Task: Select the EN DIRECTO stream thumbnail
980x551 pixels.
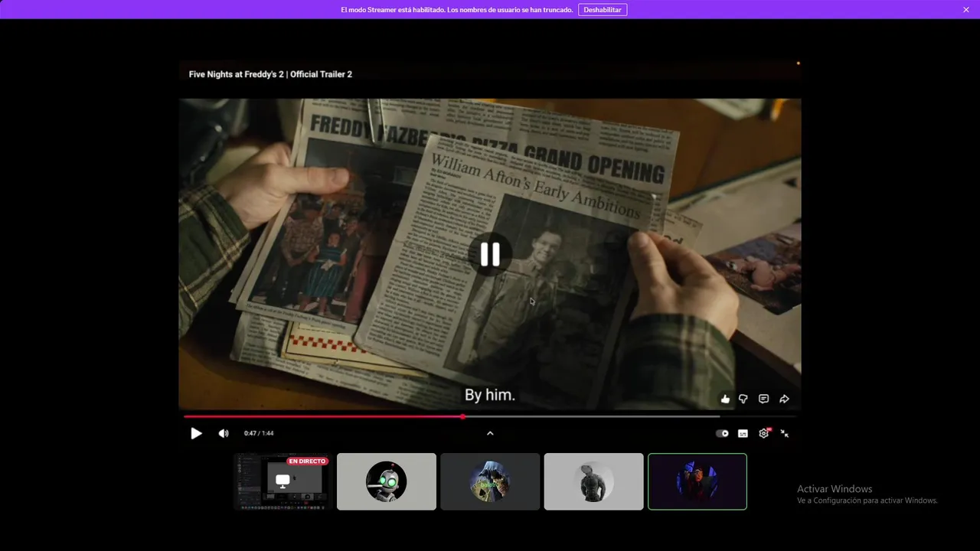Action: [283, 481]
